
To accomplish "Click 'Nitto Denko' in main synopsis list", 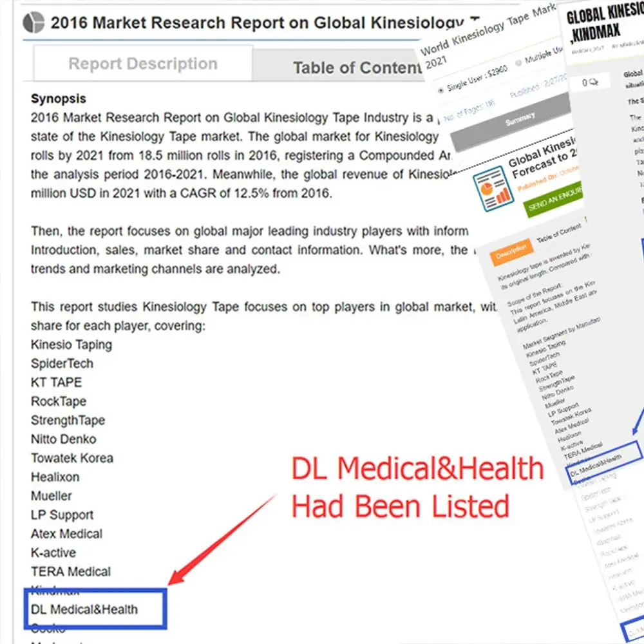I will click(x=63, y=439).
